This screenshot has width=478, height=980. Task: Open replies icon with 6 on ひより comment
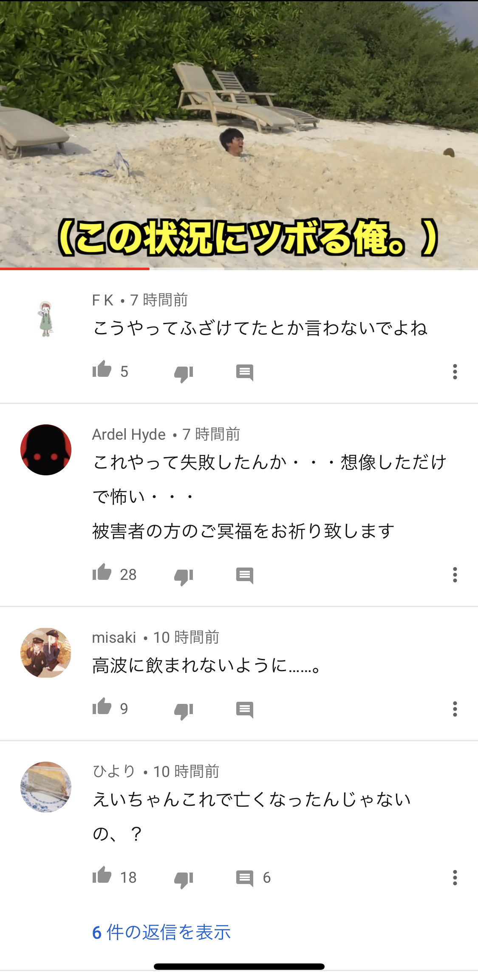[253, 878]
